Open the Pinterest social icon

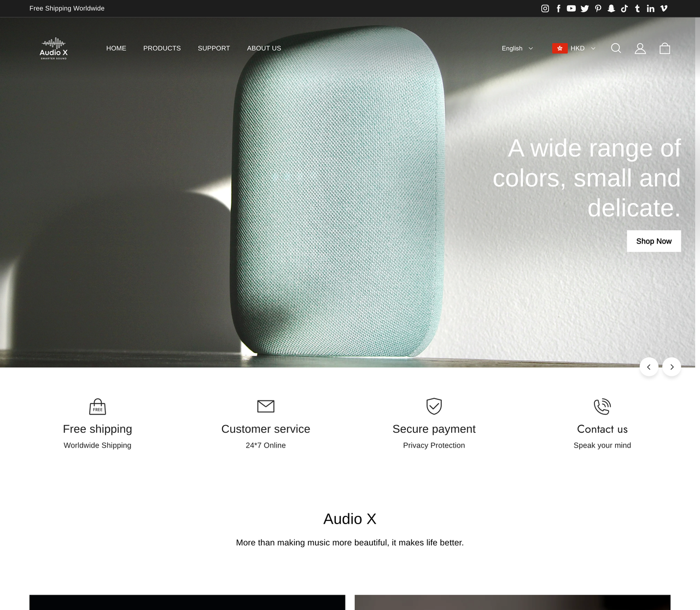click(598, 8)
